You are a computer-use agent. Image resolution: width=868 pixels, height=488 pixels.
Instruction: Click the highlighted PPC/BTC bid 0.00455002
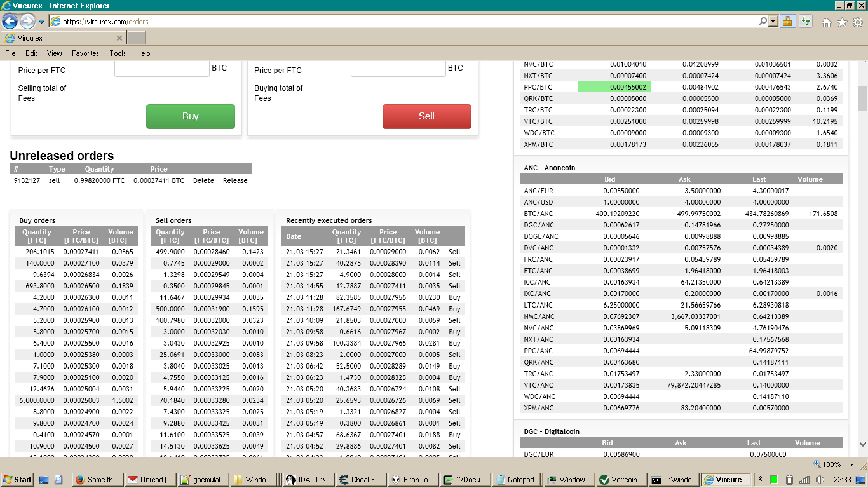pyautogui.click(x=614, y=87)
